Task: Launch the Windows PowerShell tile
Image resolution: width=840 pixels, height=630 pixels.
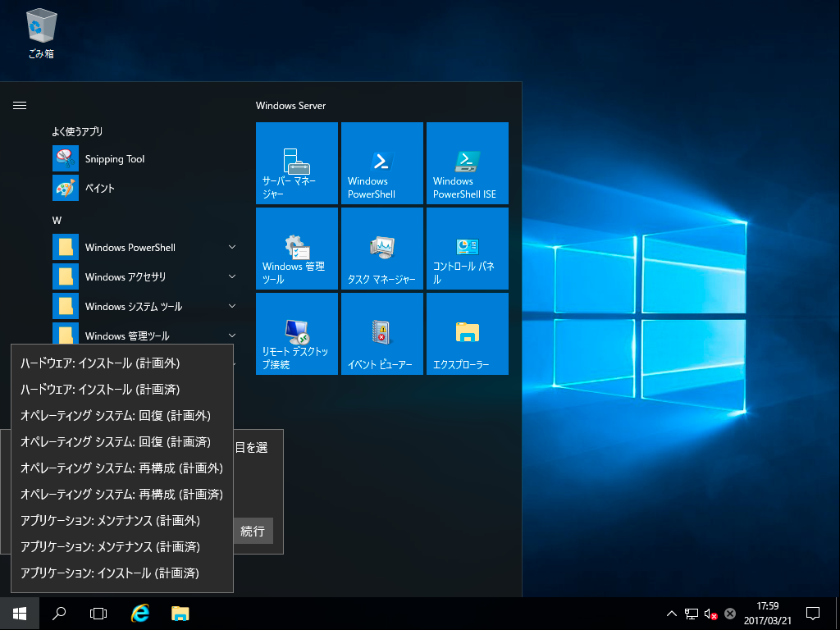Action: [382, 163]
